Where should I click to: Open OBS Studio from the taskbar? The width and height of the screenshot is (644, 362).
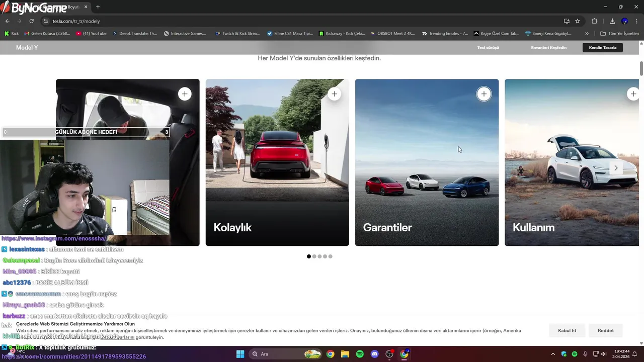pos(389,354)
